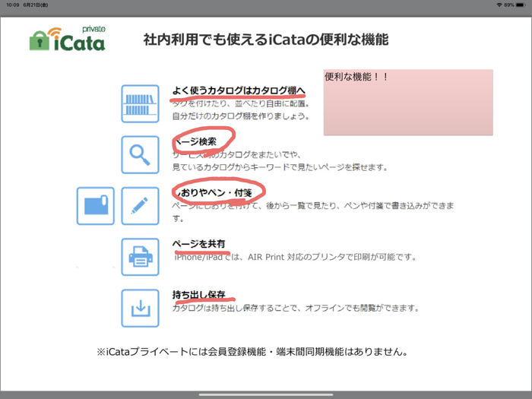The image size is (532, 399).
Task: Select the pink sticky note '便利な機能！！'
Action: pyautogui.click(x=408, y=103)
